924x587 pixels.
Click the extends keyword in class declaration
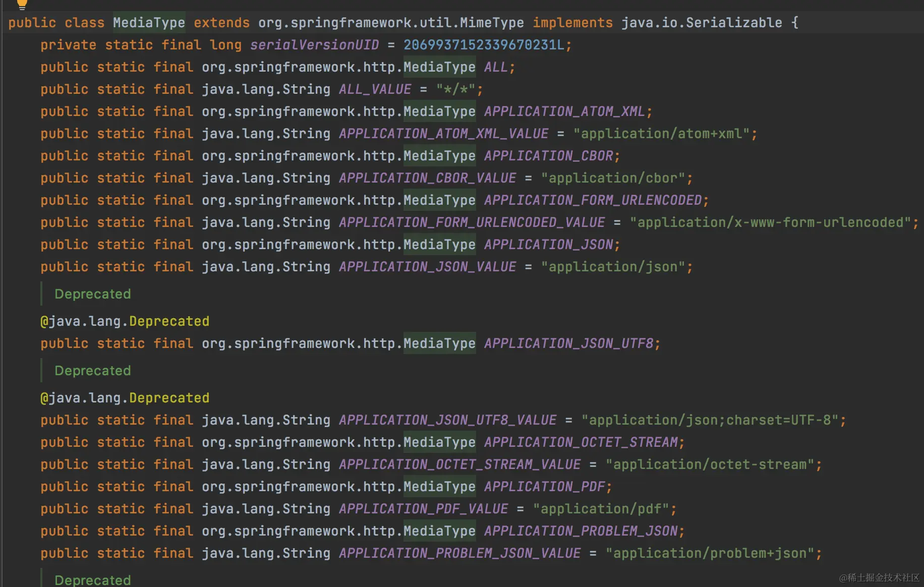222,23
